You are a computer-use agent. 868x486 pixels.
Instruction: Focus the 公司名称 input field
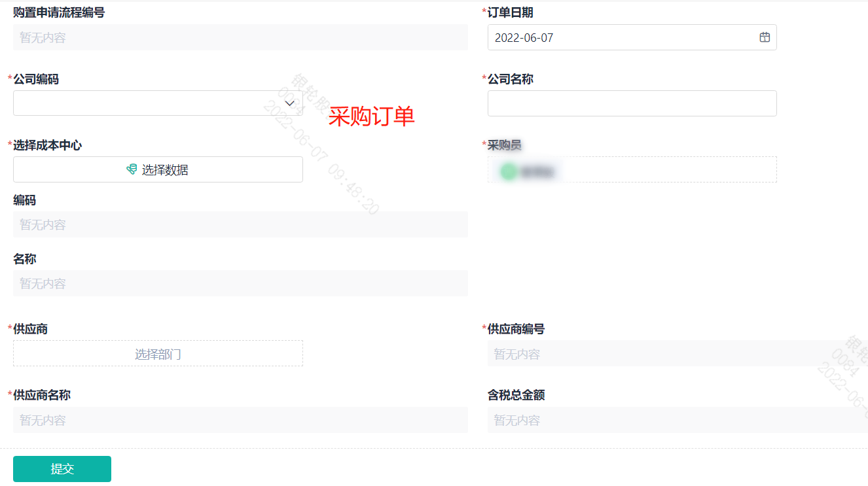coord(632,103)
